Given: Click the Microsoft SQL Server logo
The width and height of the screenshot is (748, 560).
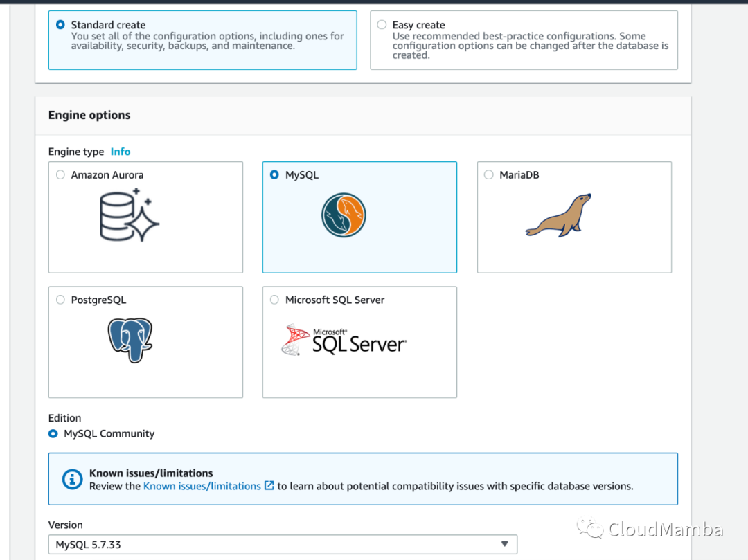Looking at the screenshot, I should [344, 340].
